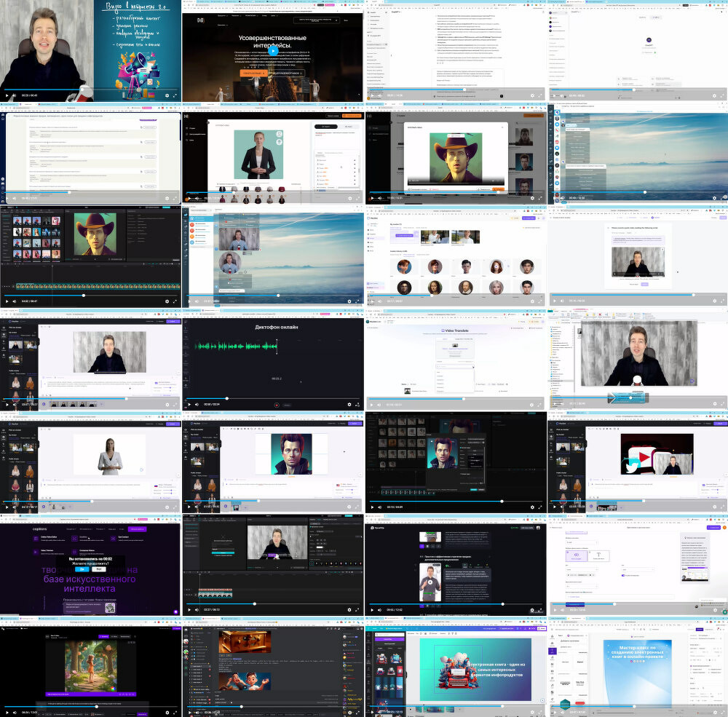Play the video with handwritten chalkboard notes

7,95
